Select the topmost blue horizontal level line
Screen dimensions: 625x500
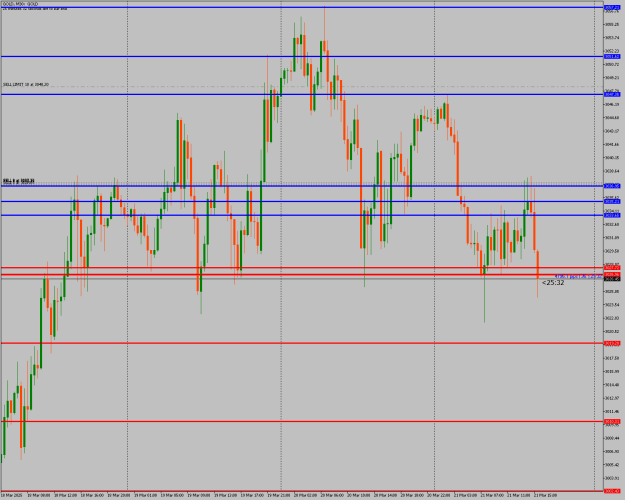(302, 8)
